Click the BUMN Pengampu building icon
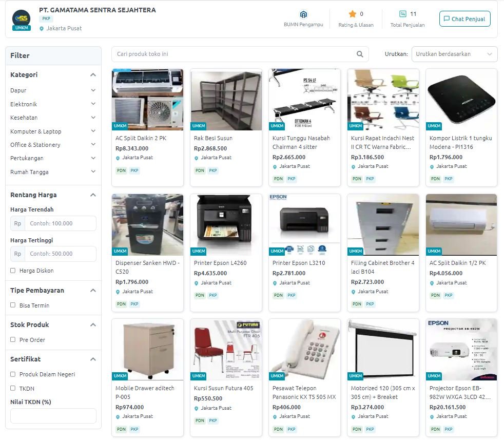This screenshot has width=504, height=440. click(303, 14)
